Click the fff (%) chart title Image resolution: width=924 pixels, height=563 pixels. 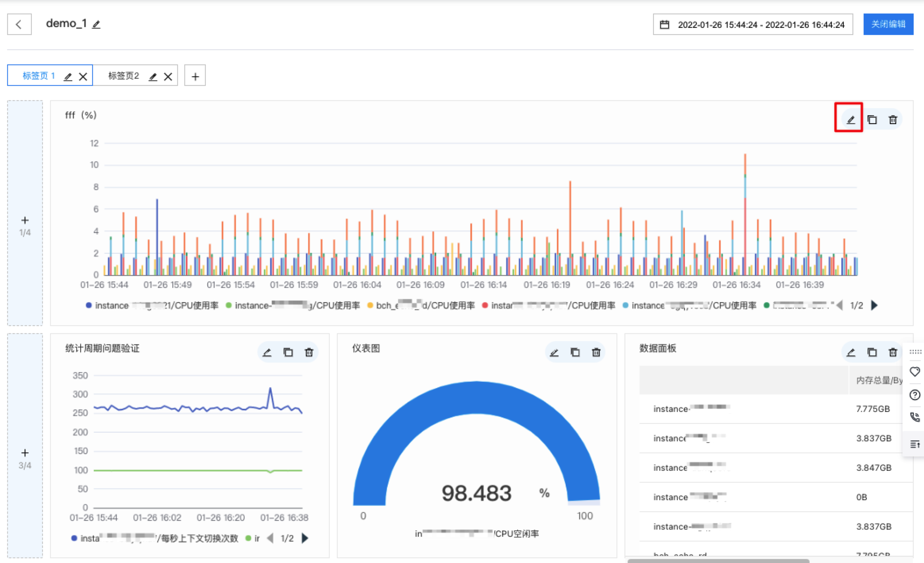(81, 115)
